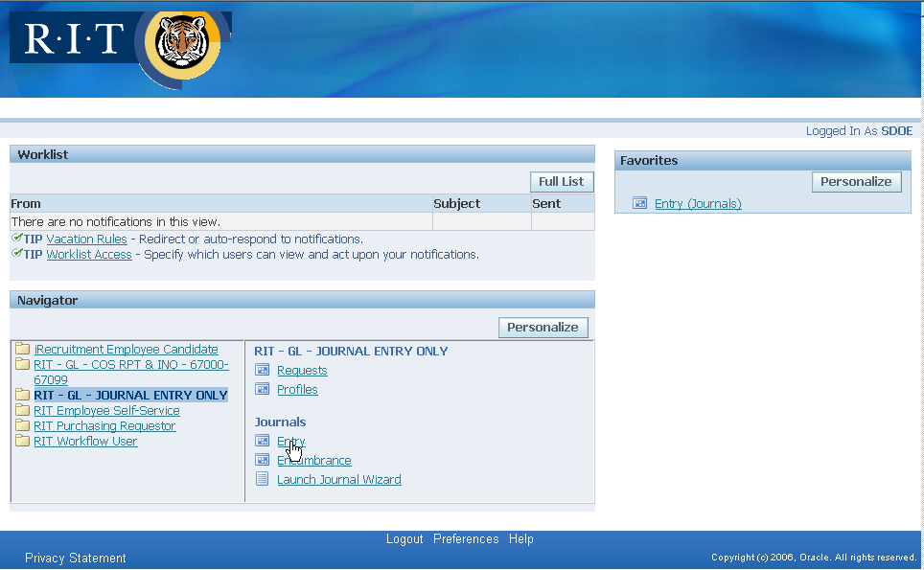The height and width of the screenshot is (570, 924).
Task: Open RIT Purchasing Requestor responsibility
Action: point(104,426)
